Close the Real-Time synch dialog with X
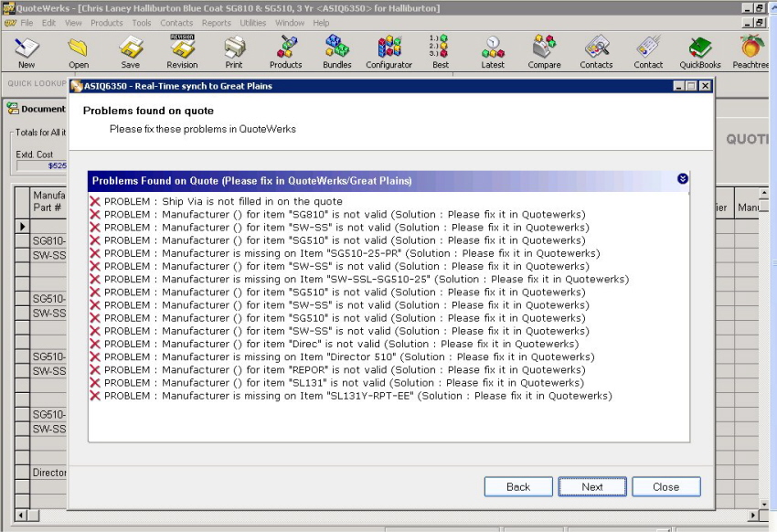The image size is (777, 532). click(x=705, y=86)
